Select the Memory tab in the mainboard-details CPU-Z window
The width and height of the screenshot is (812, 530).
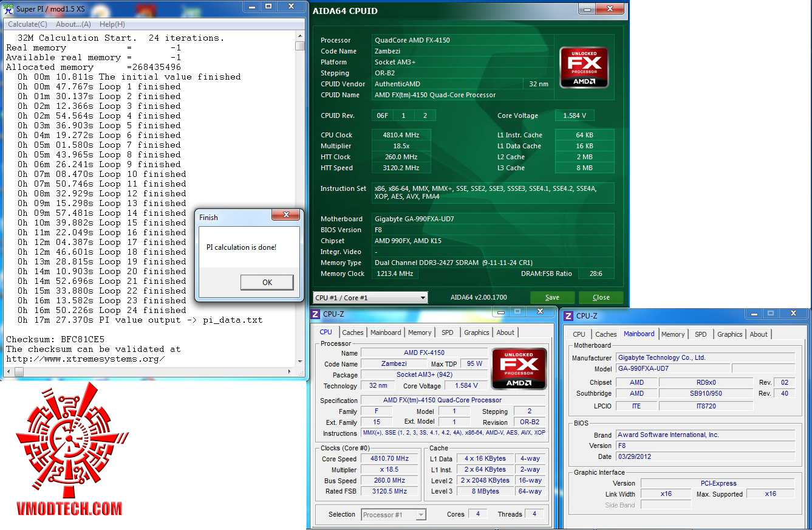[673, 334]
